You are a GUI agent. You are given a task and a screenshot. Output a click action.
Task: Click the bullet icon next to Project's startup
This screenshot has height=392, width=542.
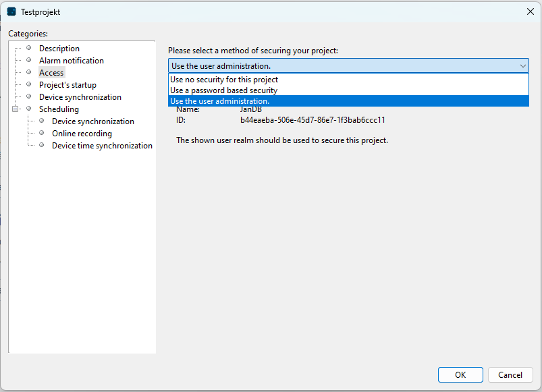[29, 84]
